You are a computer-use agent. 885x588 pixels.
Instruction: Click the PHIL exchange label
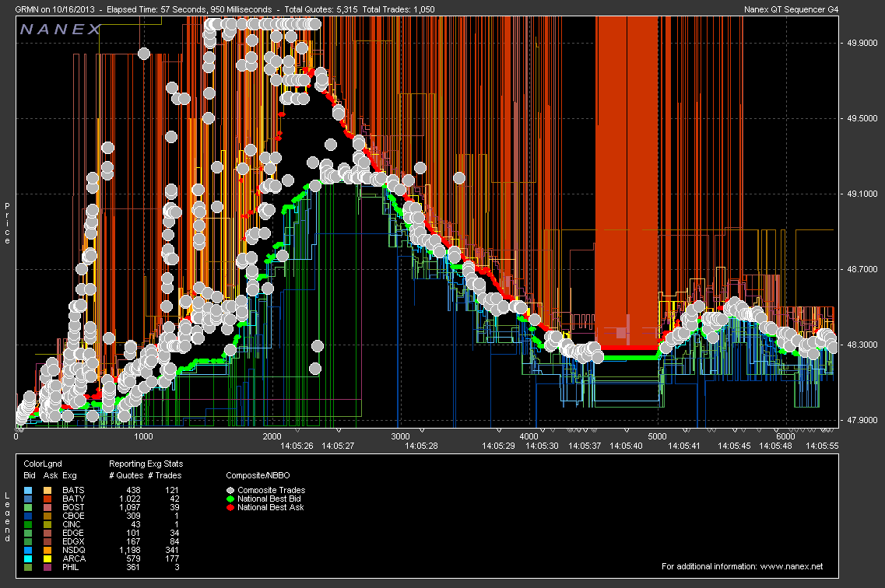coord(71,567)
